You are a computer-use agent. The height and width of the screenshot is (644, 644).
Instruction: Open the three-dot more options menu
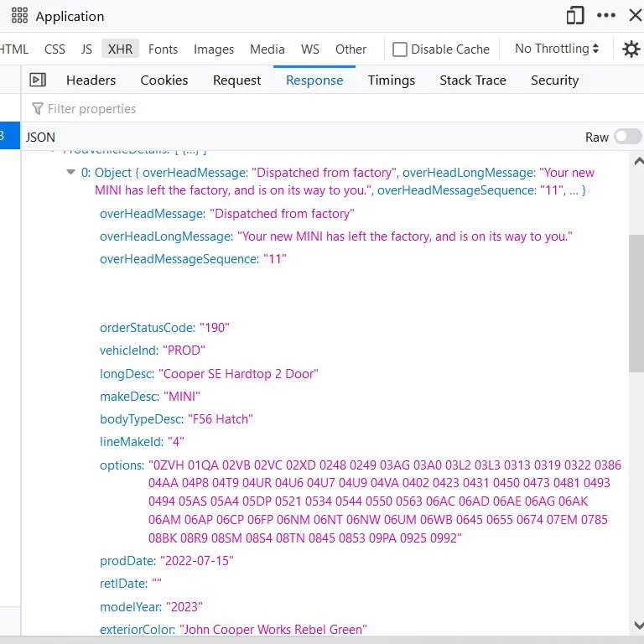pos(605,16)
